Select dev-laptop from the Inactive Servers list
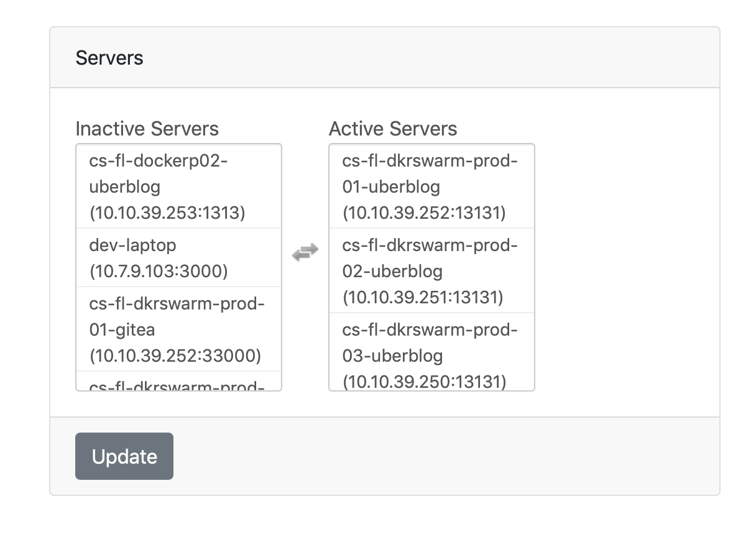This screenshot has height=537, width=756. coord(178,257)
